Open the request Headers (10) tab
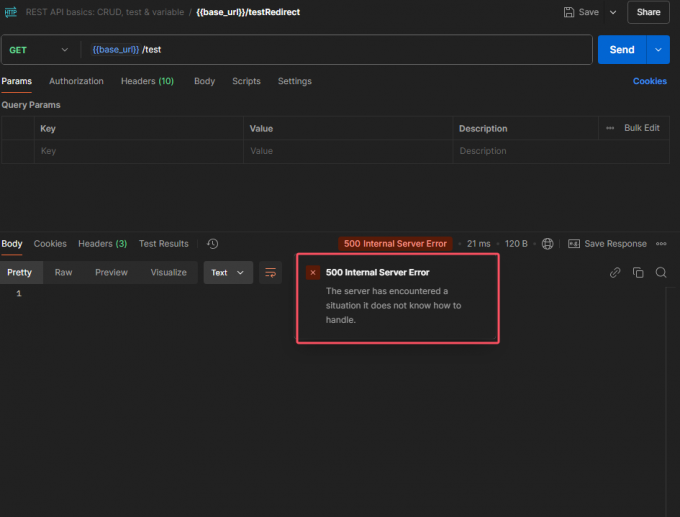The height and width of the screenshot is (517, 680). [147, 81]
